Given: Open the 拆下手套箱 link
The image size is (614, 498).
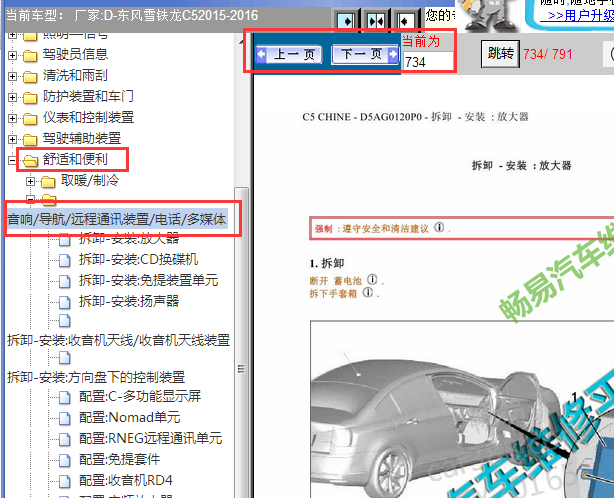Looking at the screenshot, I should (x=333, y=293).
